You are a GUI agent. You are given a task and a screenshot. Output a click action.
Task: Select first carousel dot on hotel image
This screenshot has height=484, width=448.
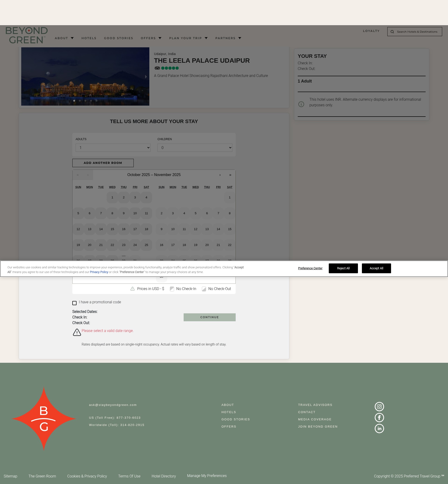point(74,101)
